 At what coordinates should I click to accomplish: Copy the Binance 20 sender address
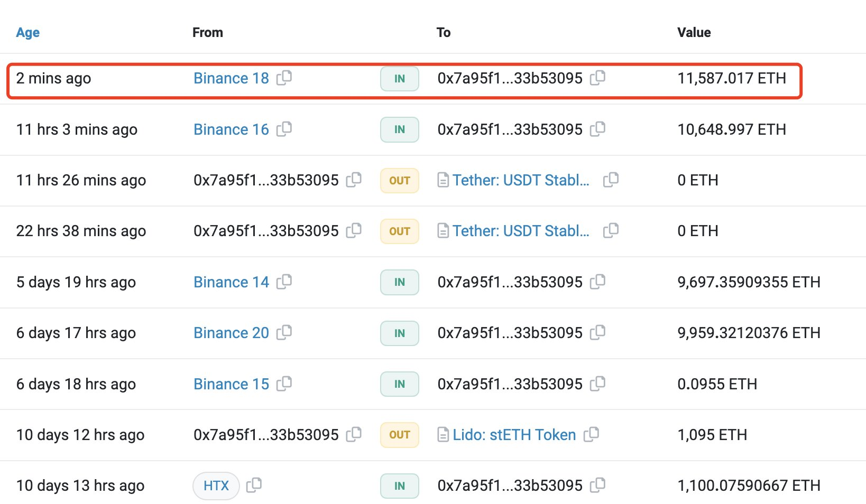tap(284, 332)
